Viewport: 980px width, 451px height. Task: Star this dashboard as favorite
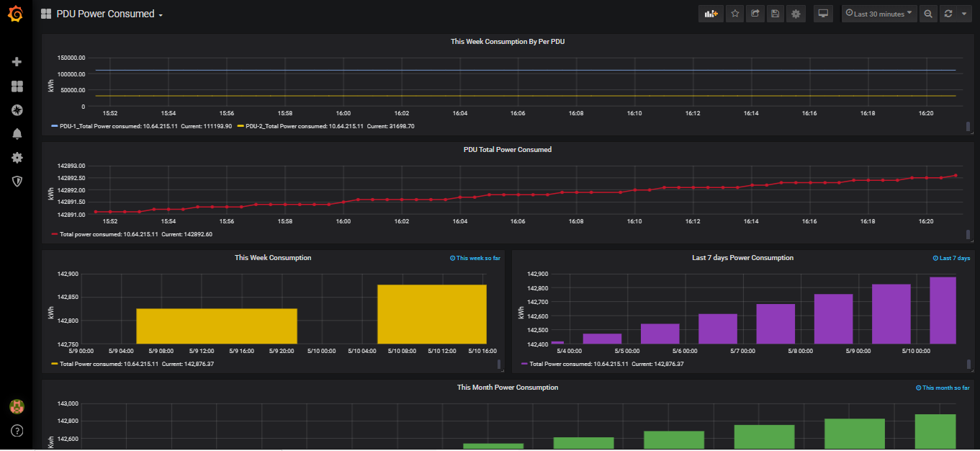(734, 14)
